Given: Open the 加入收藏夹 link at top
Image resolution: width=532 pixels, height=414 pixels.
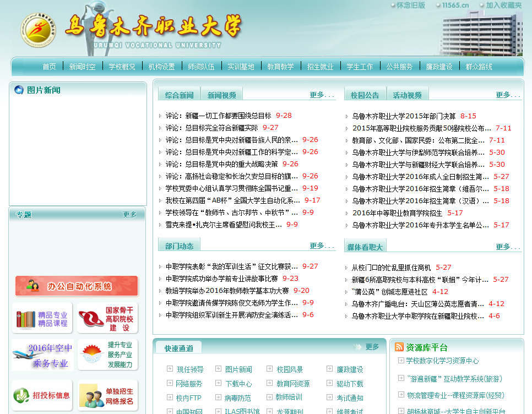Looking at the screenshot, I should [x=503, y=6].
